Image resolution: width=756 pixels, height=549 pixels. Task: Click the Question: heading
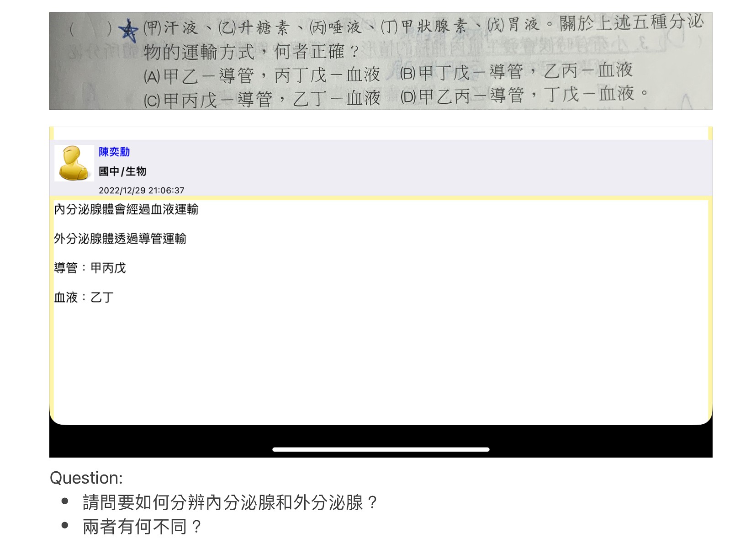(86, 478)
